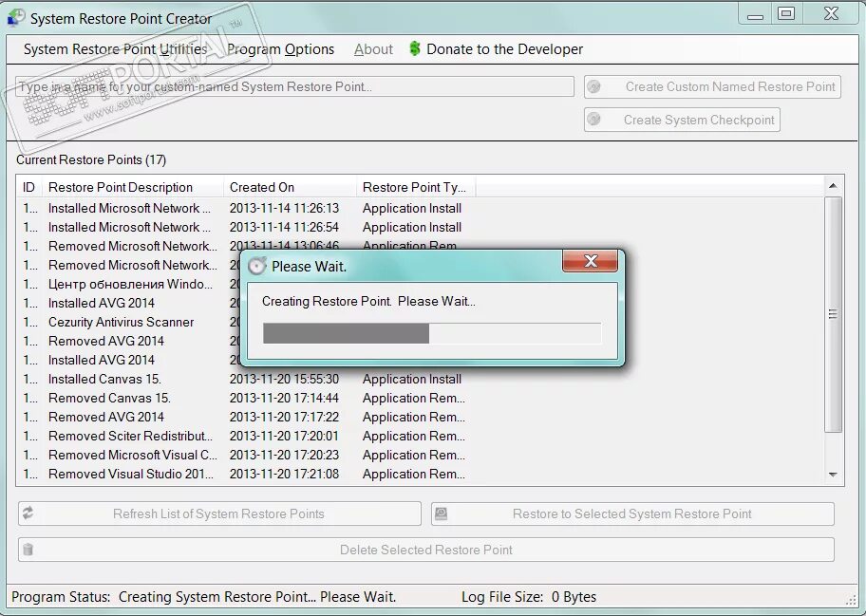Click the restore point creation progress bar
Image resolution: width=866 pixels, height=616 pixels.
click(x=432, y=333)
